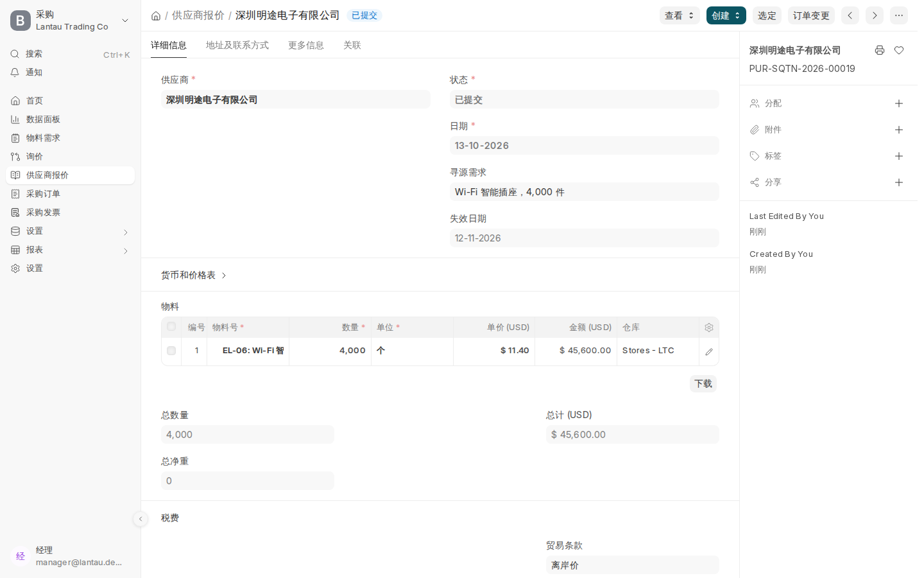The image size is (924, 578).
Task: Go to next document arrow
Action: (875, 15)
